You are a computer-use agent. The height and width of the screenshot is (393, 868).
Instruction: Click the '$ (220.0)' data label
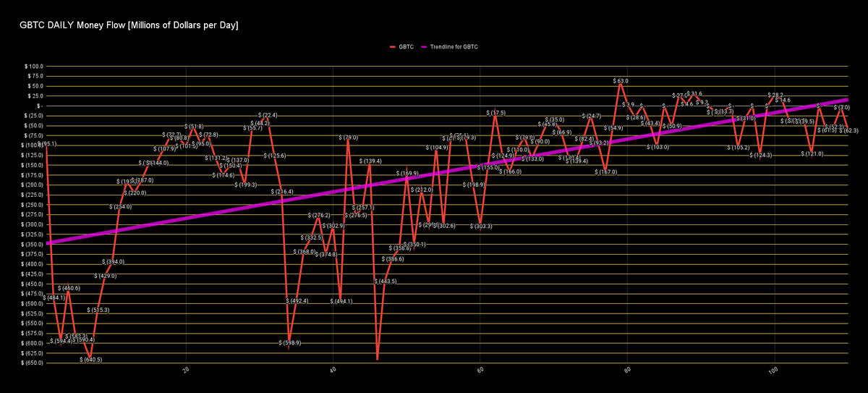(x=135, y=193)
